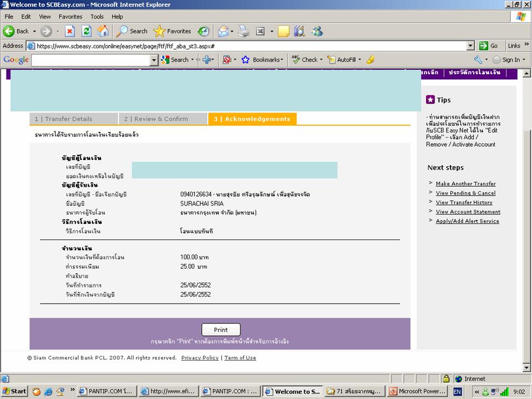Select the 3 | Acknowledgements tab

253,119
